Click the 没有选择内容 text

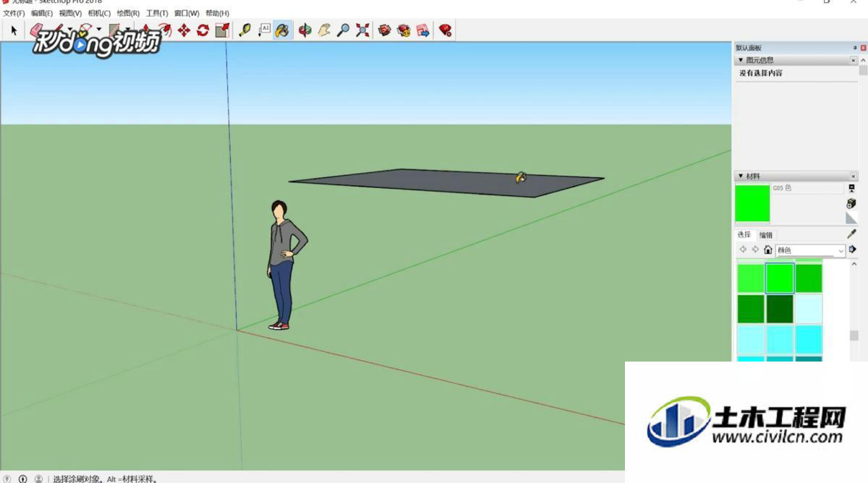click(760, 73)
